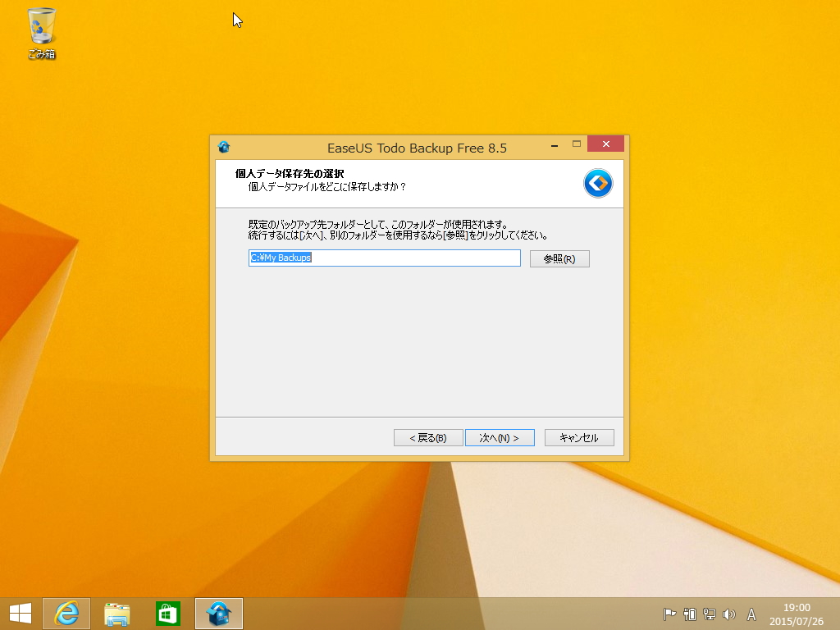Toggle the IME input mode indicator
The image size is (840, 630).
pos(751,613)
